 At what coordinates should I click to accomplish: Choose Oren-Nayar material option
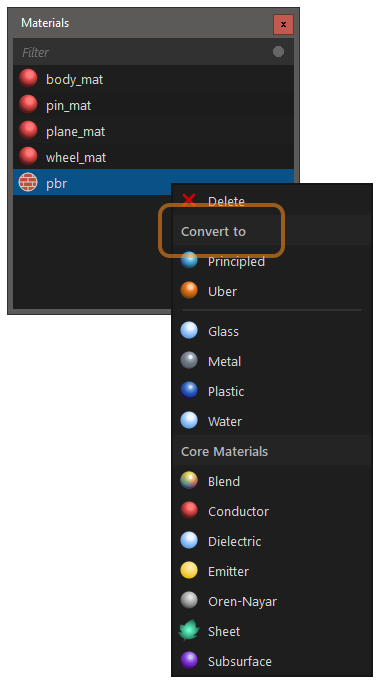coord(272,601)
